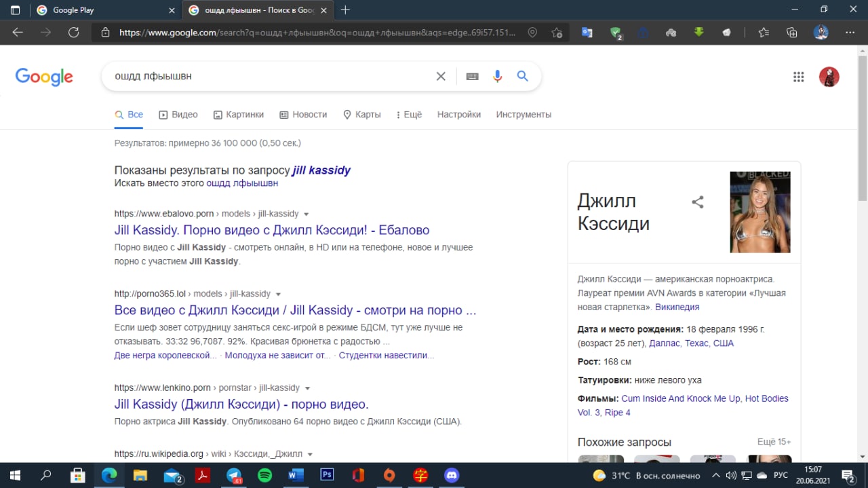Show hidden system tray icons
868x488 pixels.
[x=715, y=475]
